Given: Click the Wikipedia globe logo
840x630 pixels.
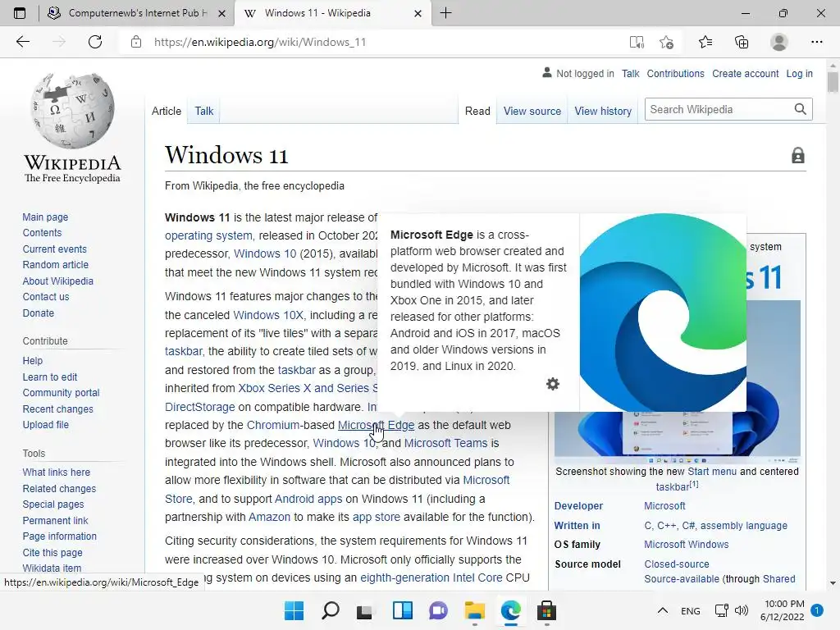Looking at the screenshot, I should click(x=72, y=111).
